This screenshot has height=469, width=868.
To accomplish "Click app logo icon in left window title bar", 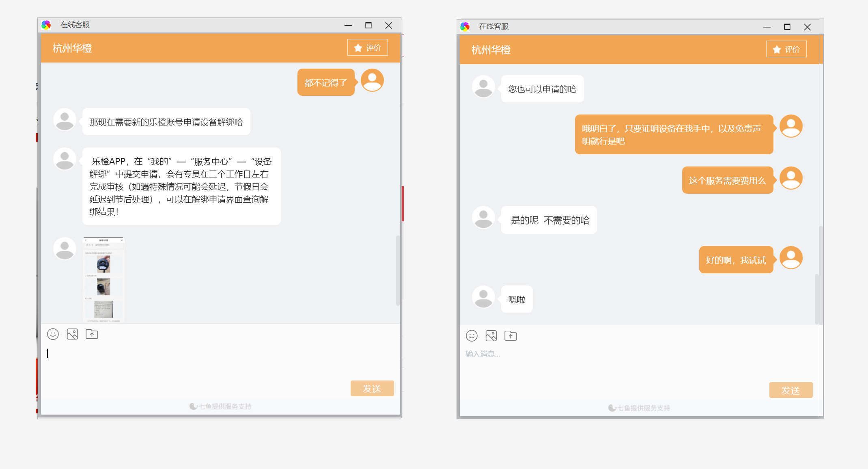I will (x=46, y=25).
